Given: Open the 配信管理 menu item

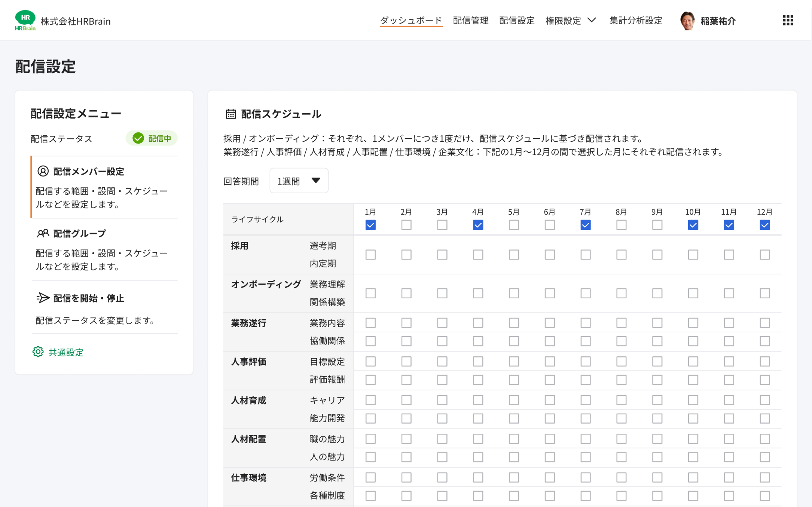Looking at the screenshot, I should point(470,21).
